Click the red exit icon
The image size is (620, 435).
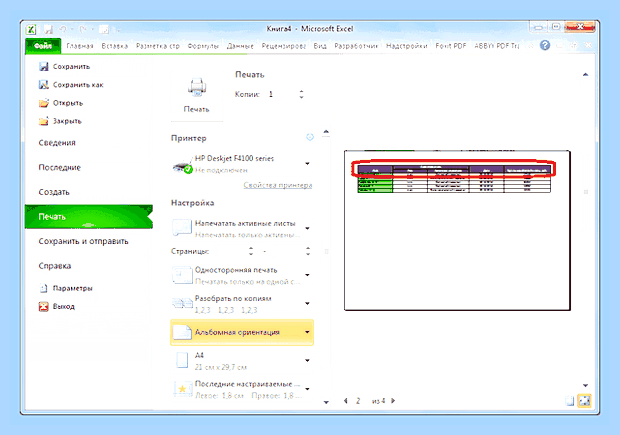click(43, 306)
